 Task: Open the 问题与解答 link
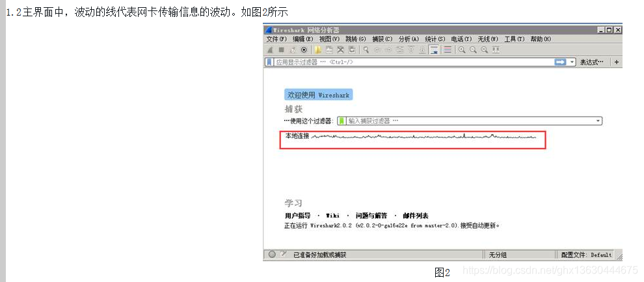click(x=371, y=216)
